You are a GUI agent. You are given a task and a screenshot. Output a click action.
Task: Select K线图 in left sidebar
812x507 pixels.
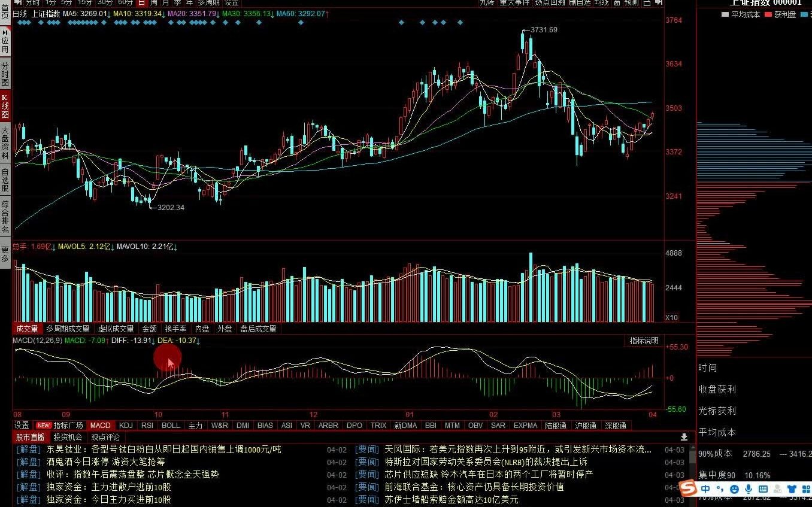click(x=5, y=107)
